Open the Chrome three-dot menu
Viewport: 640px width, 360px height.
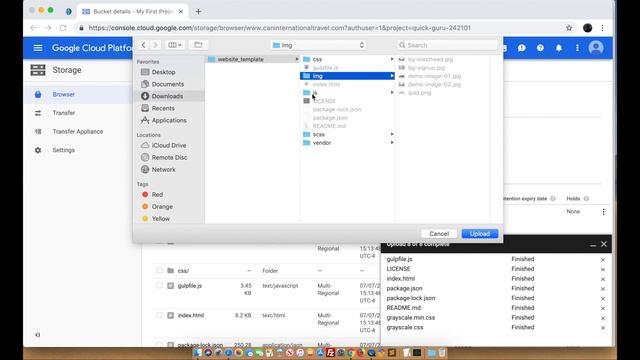coord(602,28)
